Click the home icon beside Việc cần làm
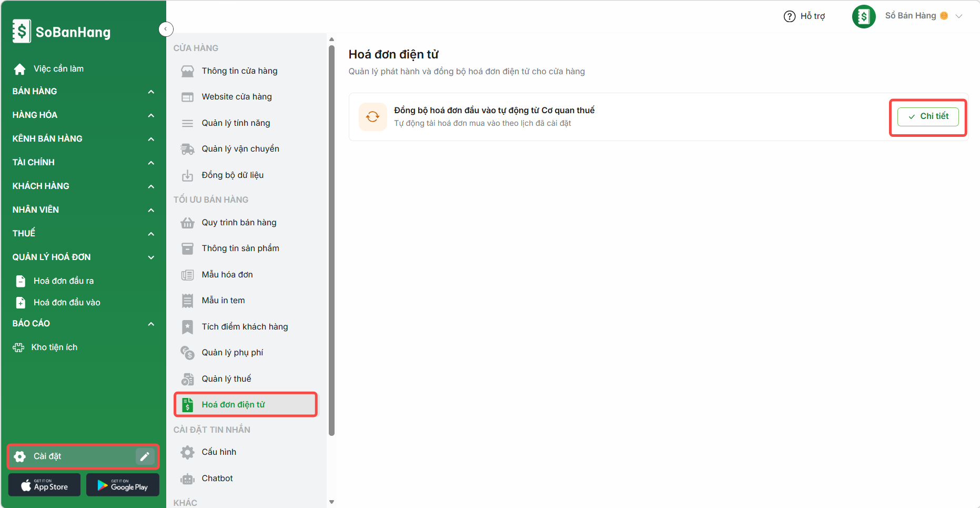Viewport: 980px width, 508px height. point(20,69)
